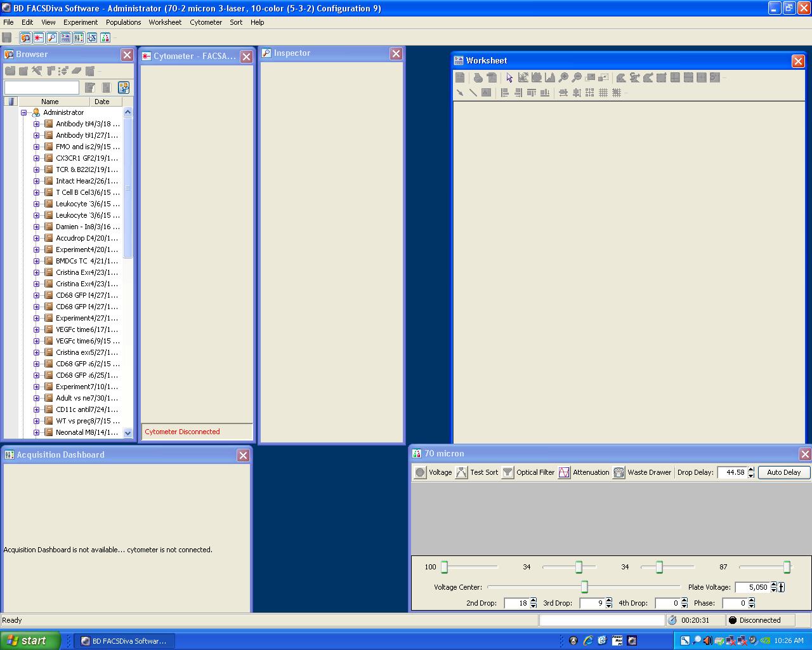Open the Experiment menu
This screenshot has height=650, width=812.
[x=81, y=22]
